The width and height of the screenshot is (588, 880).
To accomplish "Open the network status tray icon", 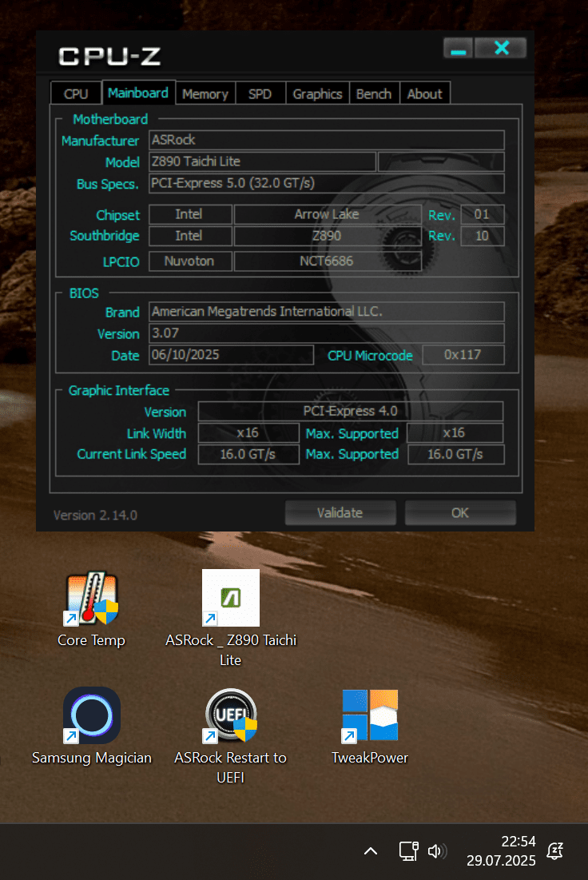I will pyautogui.click(x=408, y=851).
